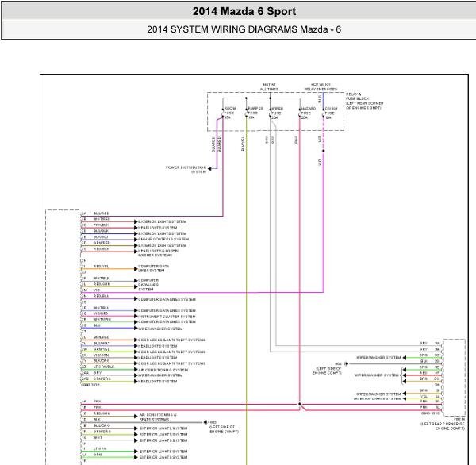Click the PNK/BLK wire label at pin 2C
This screenshot has width=476, height=465.
pyautogui.click(x=101, y=225)
